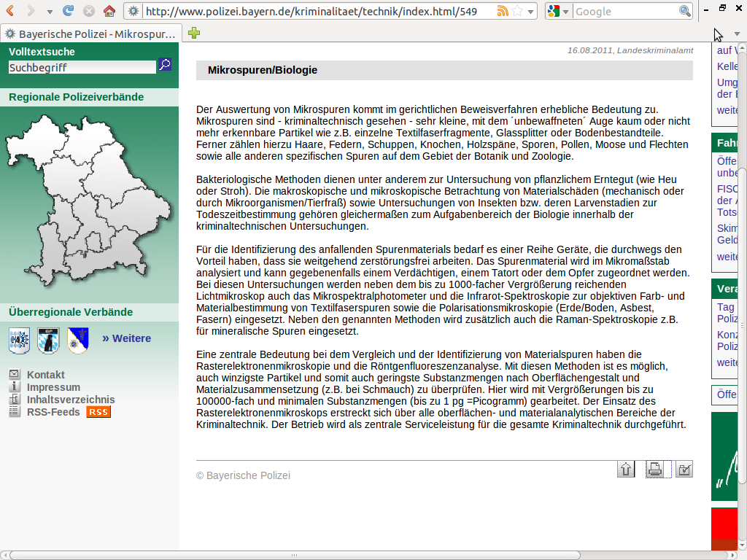This screenshot has height=560, width=747.
Task: Switch to the Bayerische Polizei tab
Action: click(x=91, y=34)
